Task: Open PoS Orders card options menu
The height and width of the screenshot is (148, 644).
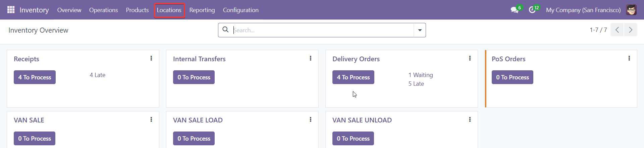Action: [629, 59]
